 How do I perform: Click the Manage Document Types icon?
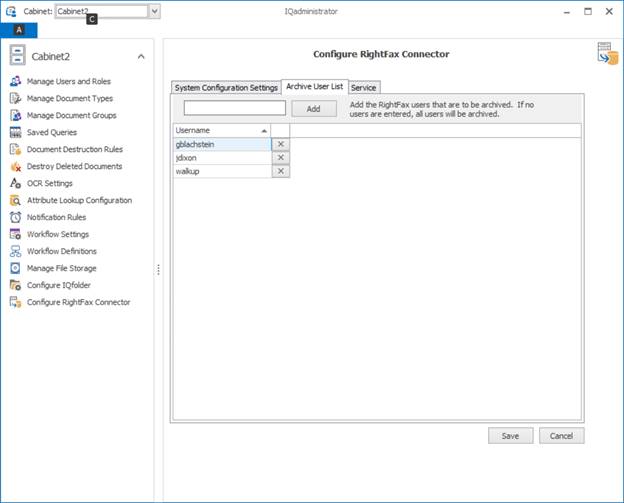tap(15, 98)
